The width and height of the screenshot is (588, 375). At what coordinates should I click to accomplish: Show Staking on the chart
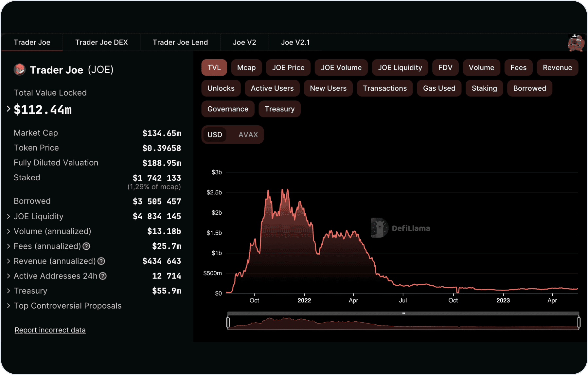tap(484, 88)
